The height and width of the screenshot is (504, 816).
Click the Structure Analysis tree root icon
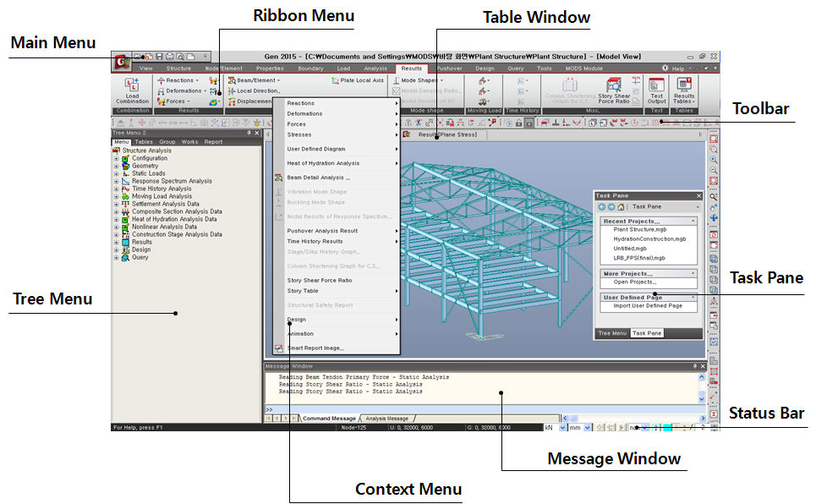[x=117, y=151]
